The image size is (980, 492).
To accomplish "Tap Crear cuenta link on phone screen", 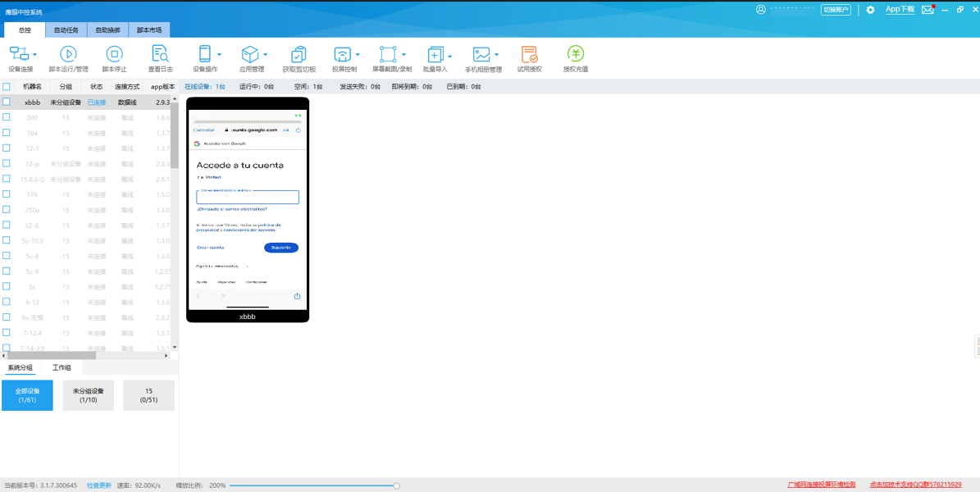I will point(210,248).
